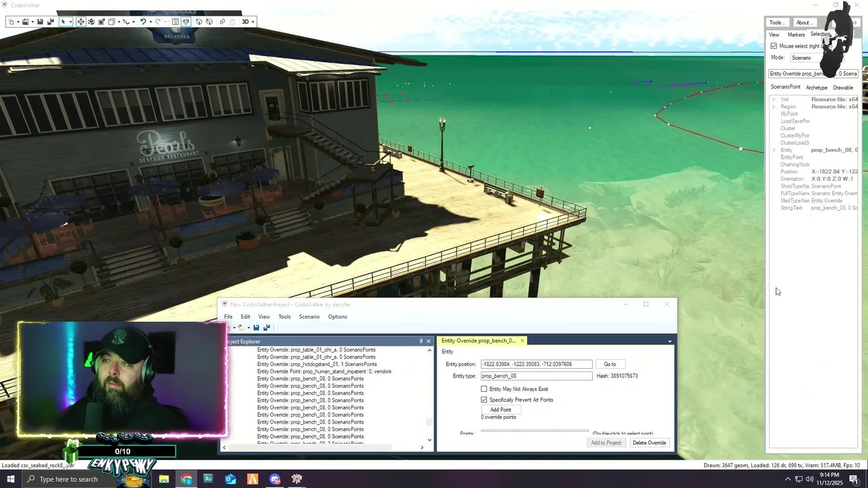
Task: Toggle Mouse select checkbox
Action: 774,46
